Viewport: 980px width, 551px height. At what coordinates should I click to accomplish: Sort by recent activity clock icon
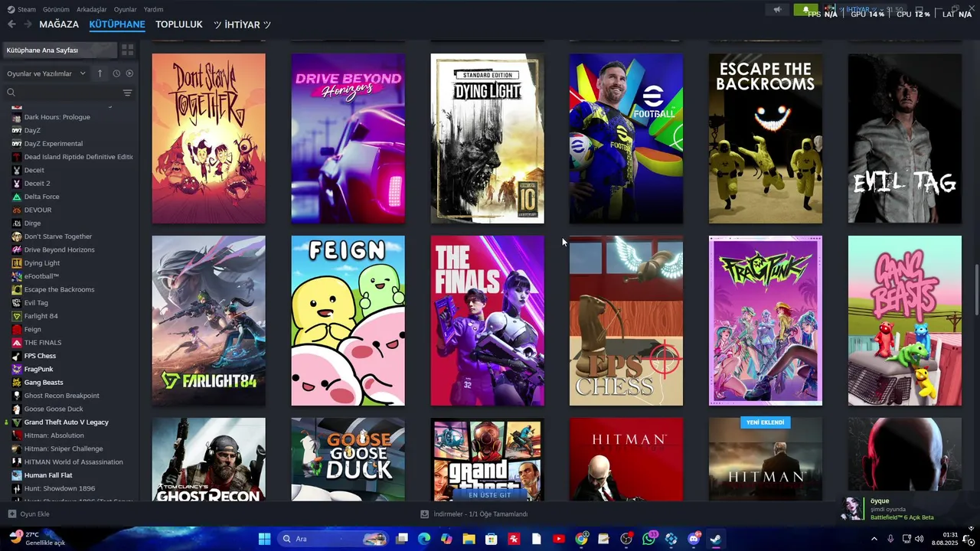coord(116,73)
